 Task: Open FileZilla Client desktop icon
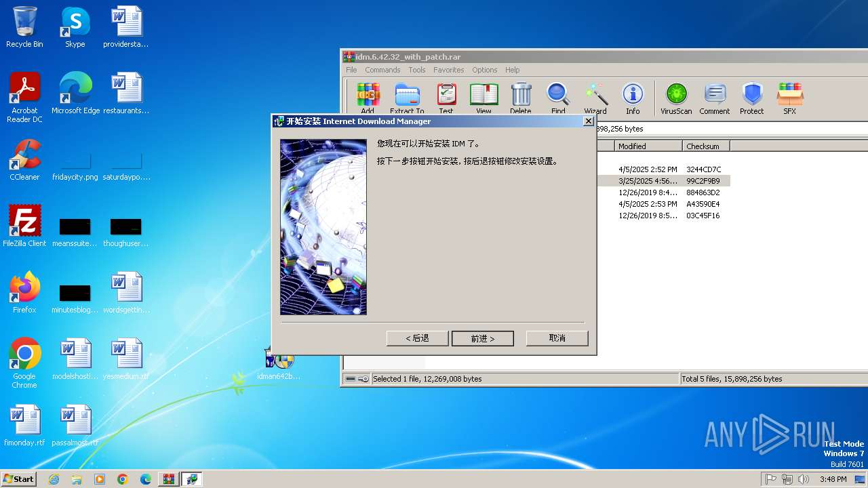tap(24, 226)
